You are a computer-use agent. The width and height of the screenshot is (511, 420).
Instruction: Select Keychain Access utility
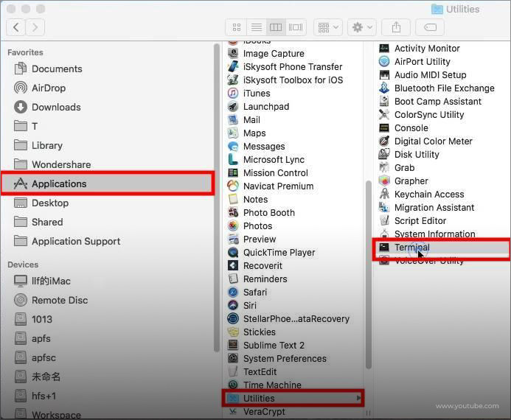[421, 194]
